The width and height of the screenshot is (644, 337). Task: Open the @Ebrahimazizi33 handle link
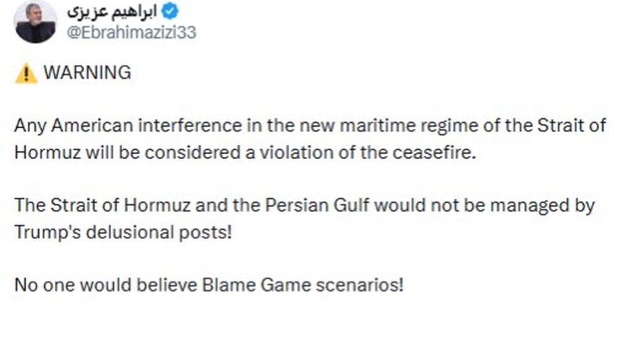tap(131, 33)
